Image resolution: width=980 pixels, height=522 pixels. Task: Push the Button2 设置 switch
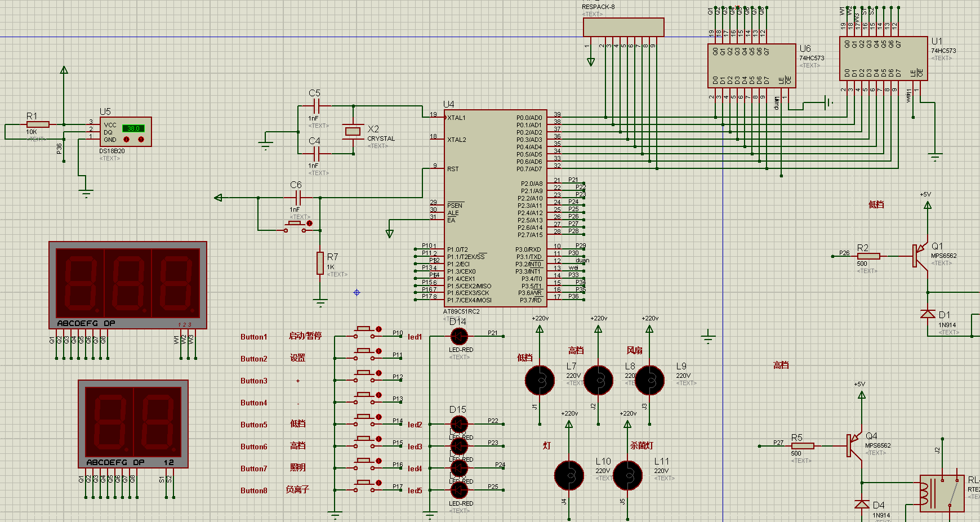tap(363, 354)
